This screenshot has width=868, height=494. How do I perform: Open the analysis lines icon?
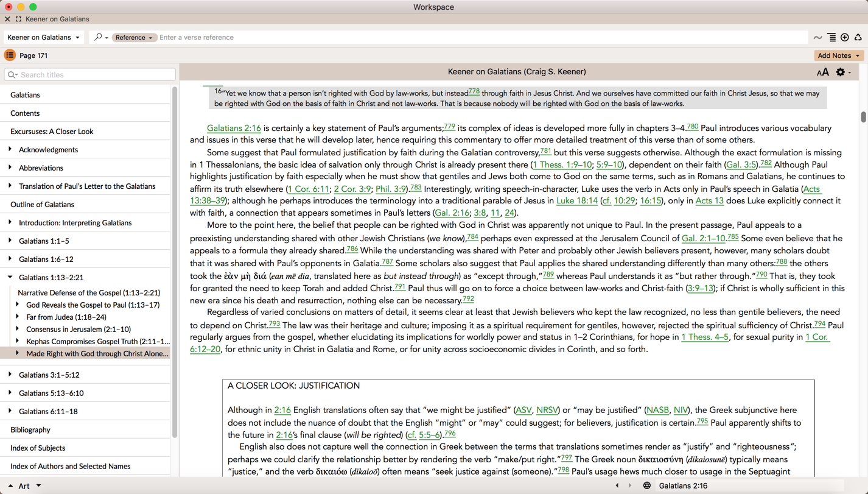[x=831, y=38]
